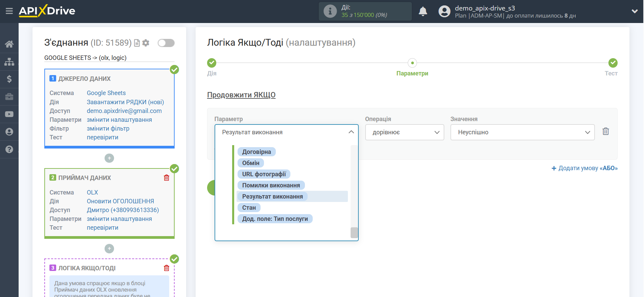Click the Продовжити ЯКЩО heading
This screenshot has width=644, height=297.
(x=241, y=95)
